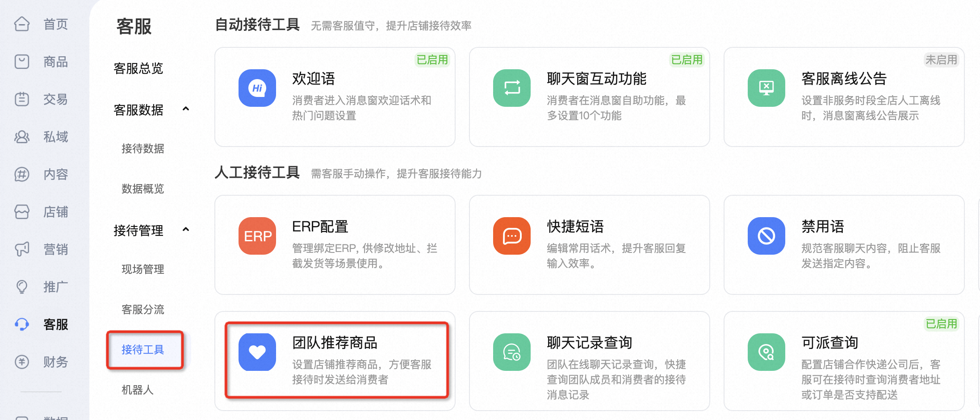Go to 商品 in the sidebar
The width and height of the screenshot is (980, 420).
tap(55, 62)
